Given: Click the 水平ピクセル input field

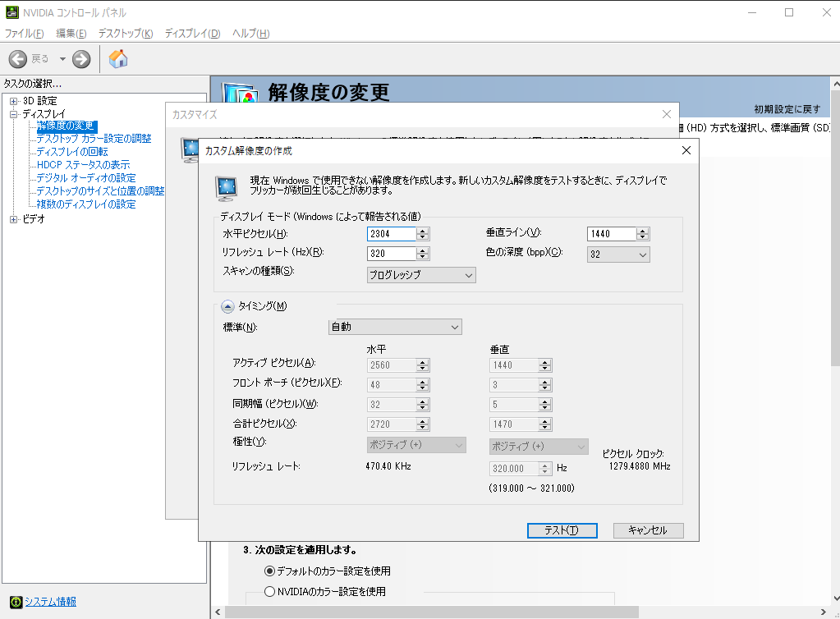Looking at the screenshot, I should point(392,234).
